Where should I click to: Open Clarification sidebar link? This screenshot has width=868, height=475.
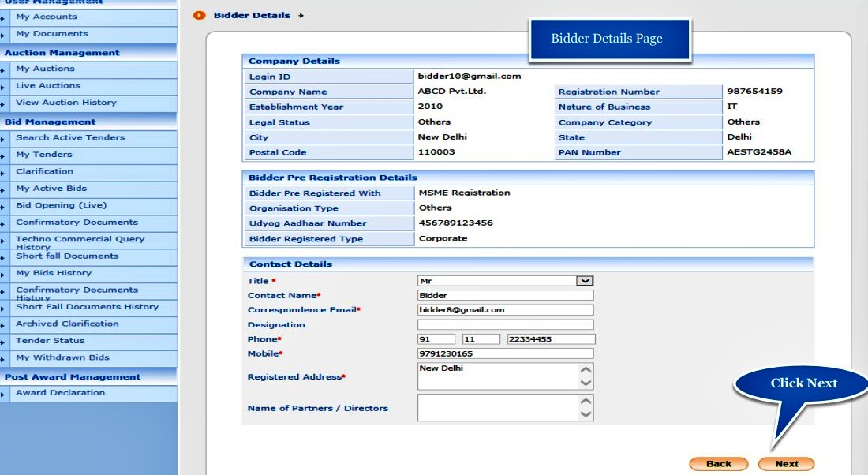tap(45, 172)
